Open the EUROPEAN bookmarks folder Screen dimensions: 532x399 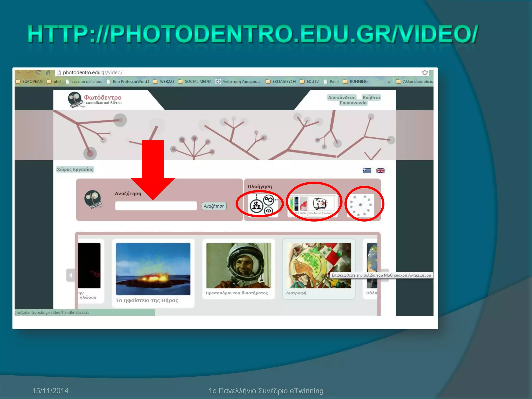pos(29,82)
